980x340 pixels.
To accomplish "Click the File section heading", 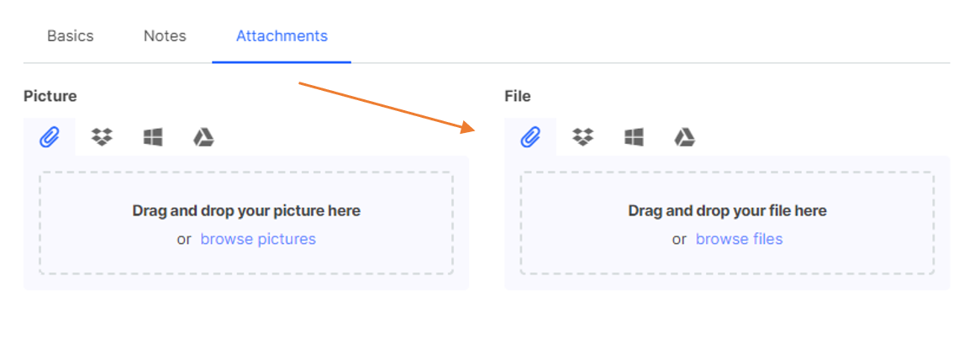I will (518, 96).
